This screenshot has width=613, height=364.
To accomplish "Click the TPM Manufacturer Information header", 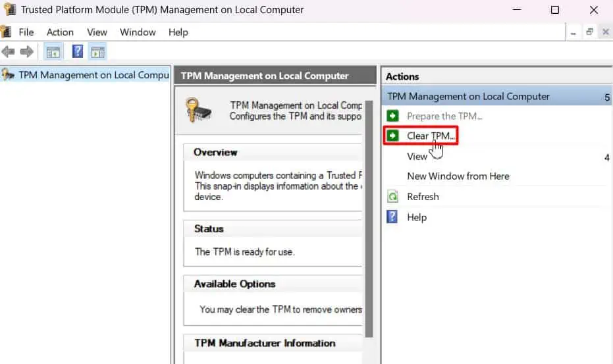I will [x=265, y=343].
